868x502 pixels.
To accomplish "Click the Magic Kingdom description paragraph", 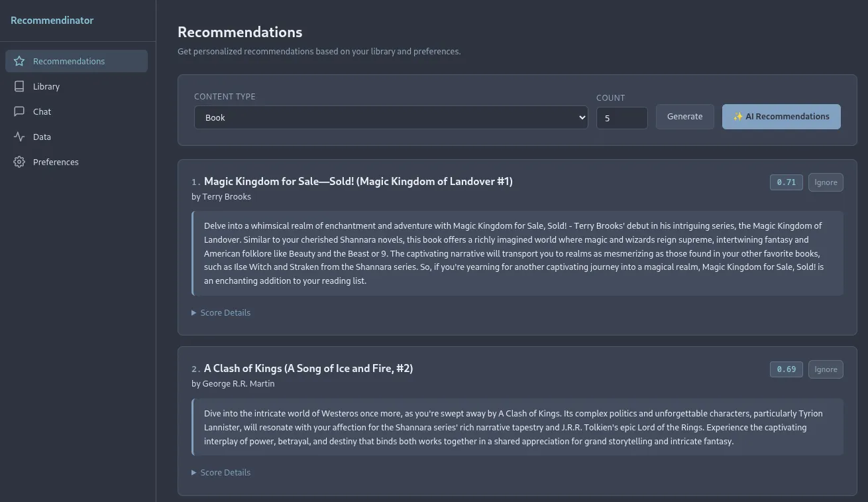I will (517, 253).
